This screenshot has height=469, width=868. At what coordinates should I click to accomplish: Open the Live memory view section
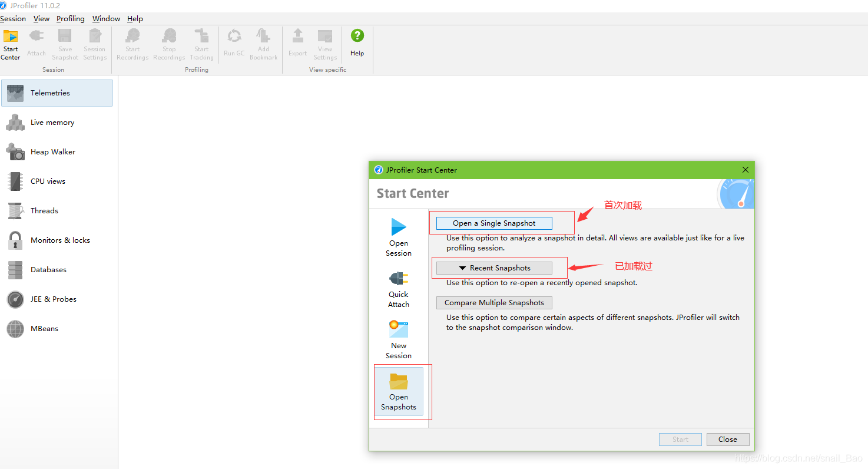point(57,123)
